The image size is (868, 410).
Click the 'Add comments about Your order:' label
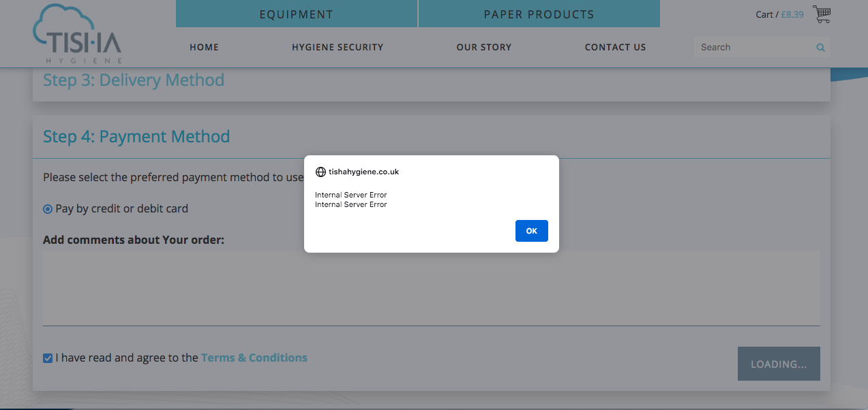pyautogui.click(x=134, y=240)
